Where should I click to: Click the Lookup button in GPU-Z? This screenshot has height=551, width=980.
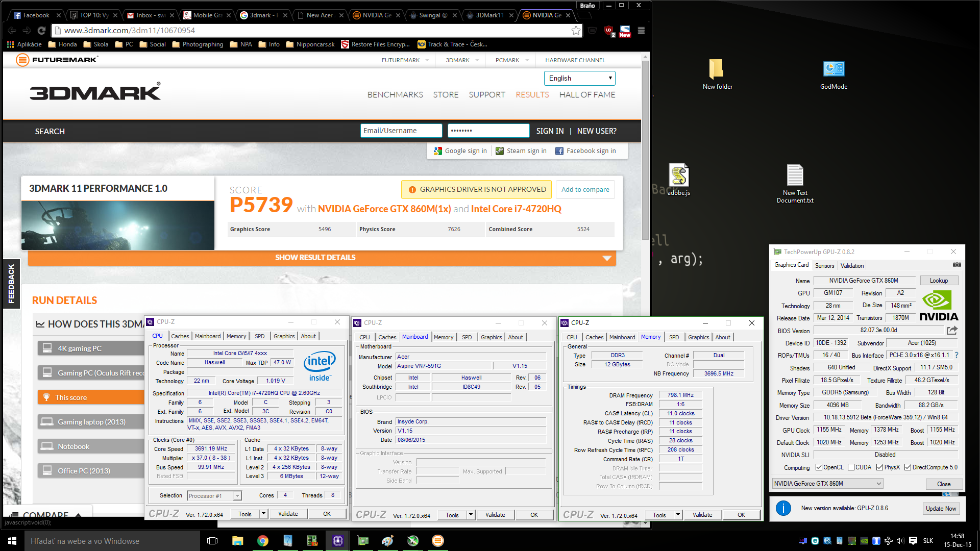[x=939, y=281]
